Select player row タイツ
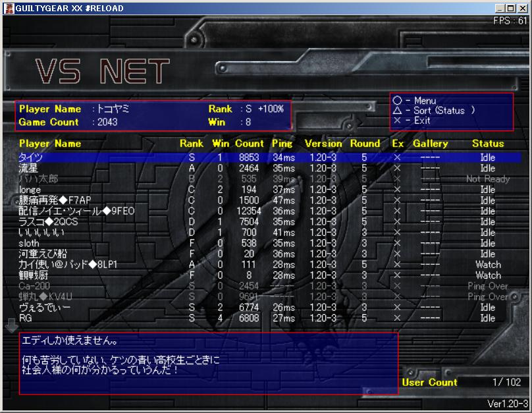Image resolution: width=532 pixels, height=413 pixels. [270, 157]
